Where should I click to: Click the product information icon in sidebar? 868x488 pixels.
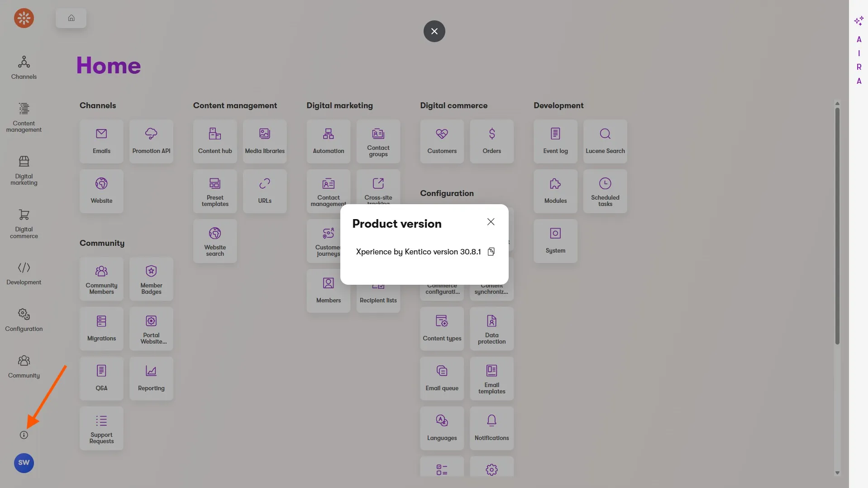24,435
